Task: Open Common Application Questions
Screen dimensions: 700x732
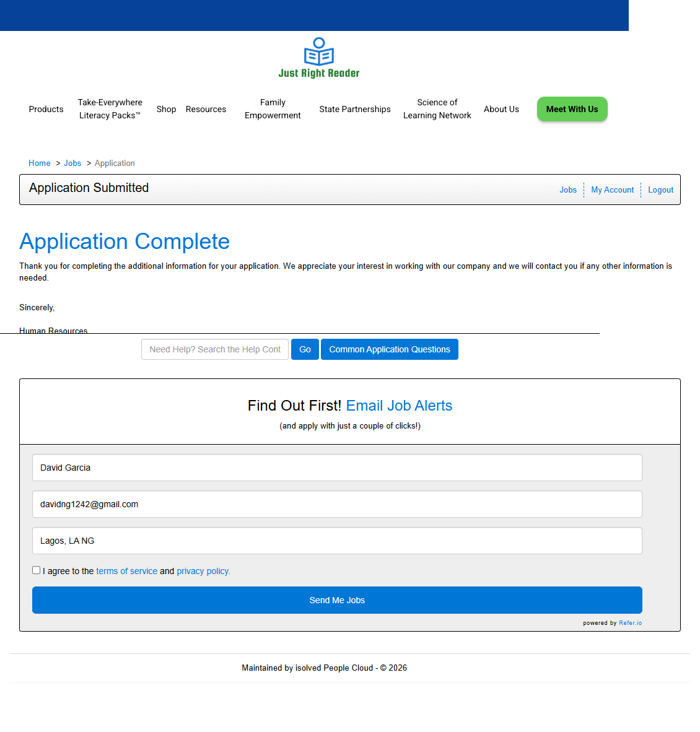Action: pos(389,349)
